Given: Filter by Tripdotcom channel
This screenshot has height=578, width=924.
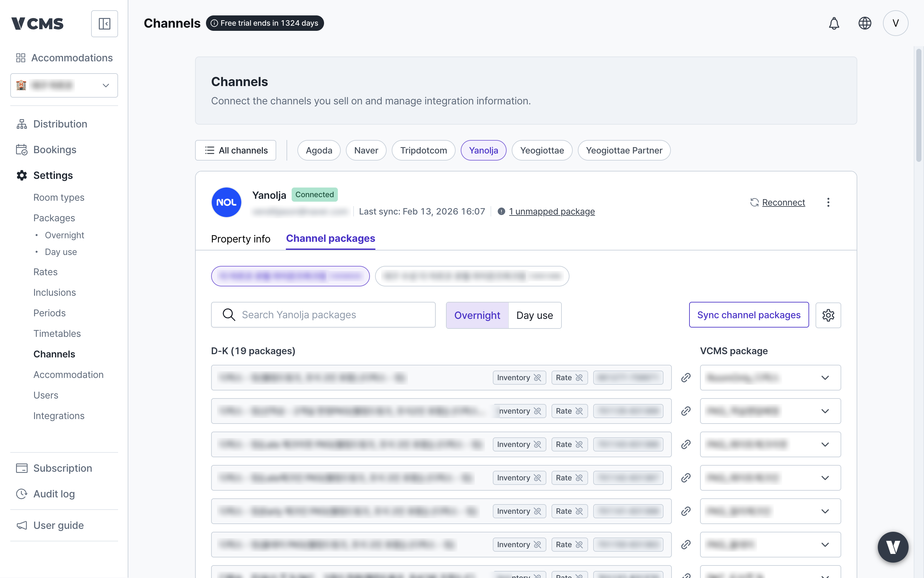Looking at the screenshot, I should [424, 150].
